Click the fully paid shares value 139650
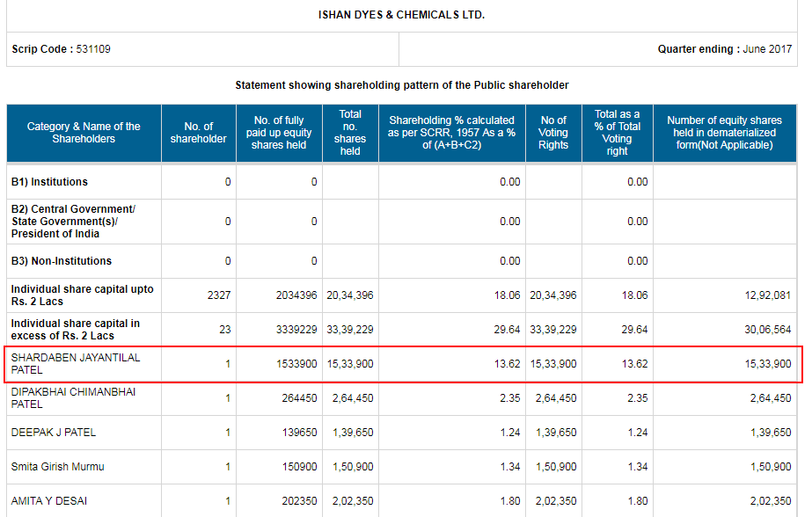Image resolution: width=812 pixels, height=517 pixels. click(x=299, y=433)
